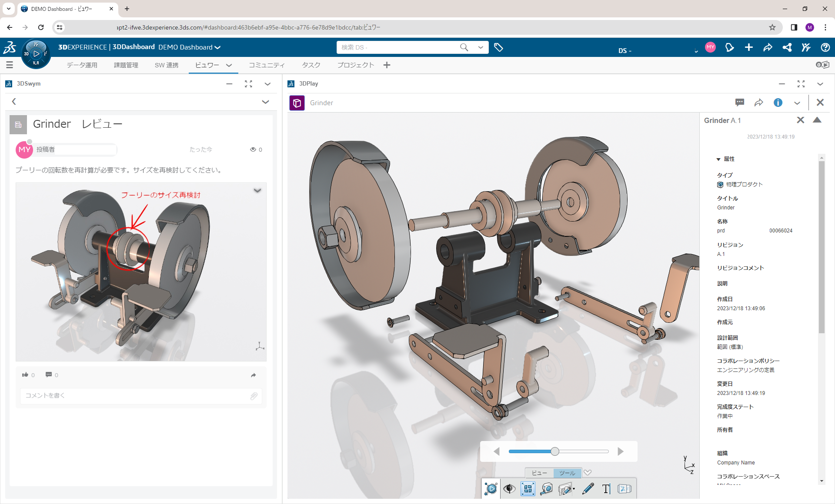Open the 3DPlay widget menu chevron

pos(820,84)
